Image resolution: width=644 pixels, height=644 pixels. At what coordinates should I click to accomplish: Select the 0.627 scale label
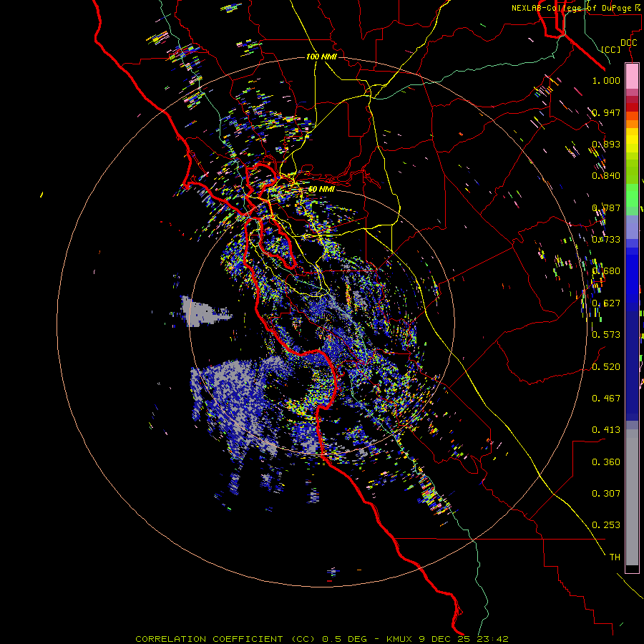point(606,303)
